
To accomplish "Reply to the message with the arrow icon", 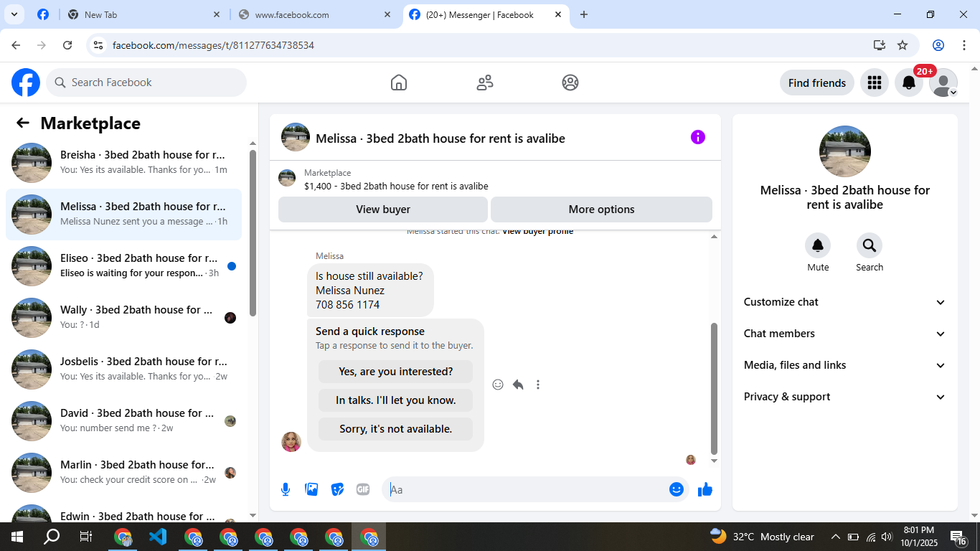I will [x=518, y=385].
